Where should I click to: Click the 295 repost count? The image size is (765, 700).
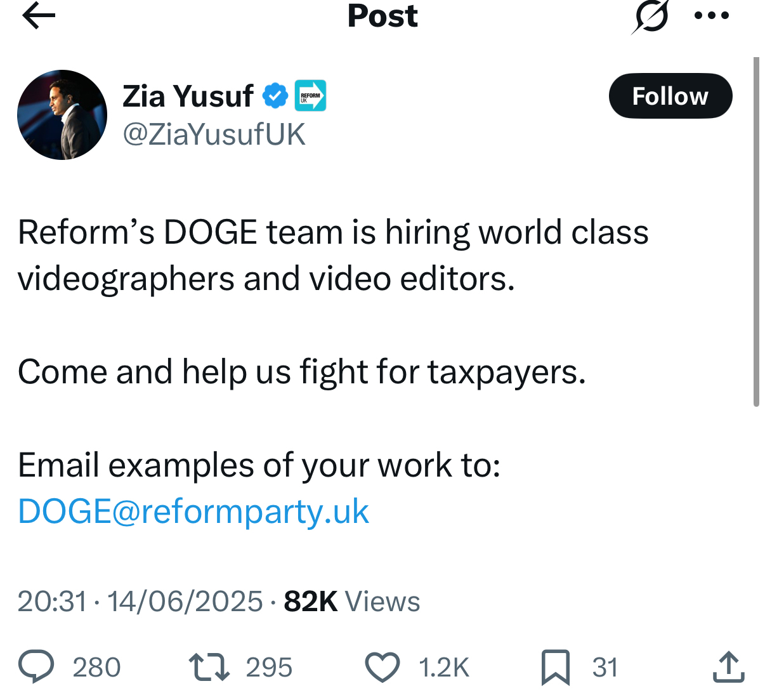pyautogui.click(x=269, y=668)
